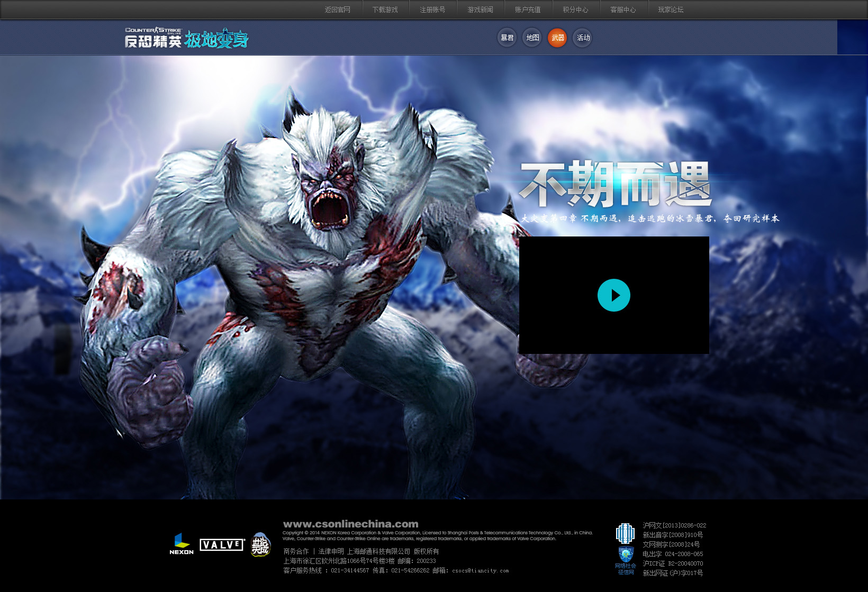Click the black video player area
The width and height of the screenshot is (868, 592).
[x=614, y=295]
